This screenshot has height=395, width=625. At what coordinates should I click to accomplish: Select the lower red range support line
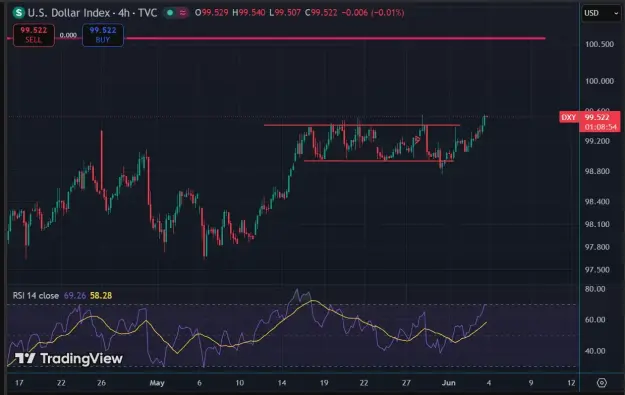point(379,161)
